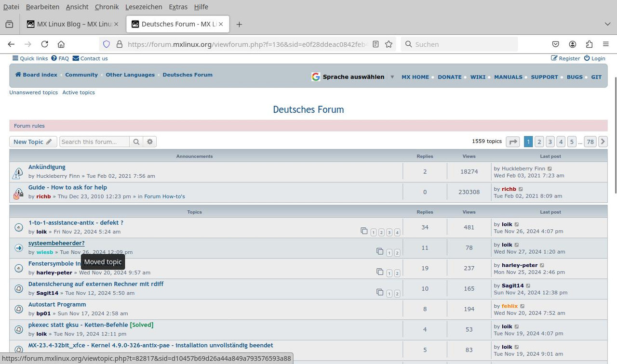Bookmark this page with star icon
The image size is (617, 364).
click(389, 44)
